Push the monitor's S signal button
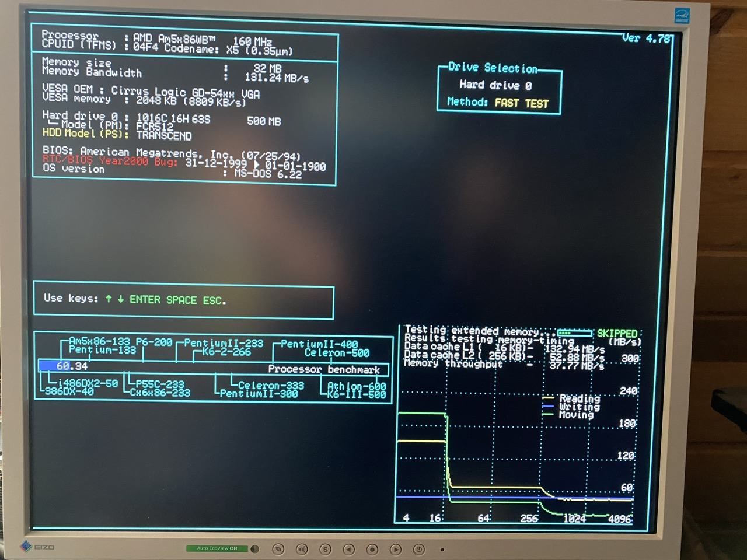The image size is (747, 560). (326, 549)
